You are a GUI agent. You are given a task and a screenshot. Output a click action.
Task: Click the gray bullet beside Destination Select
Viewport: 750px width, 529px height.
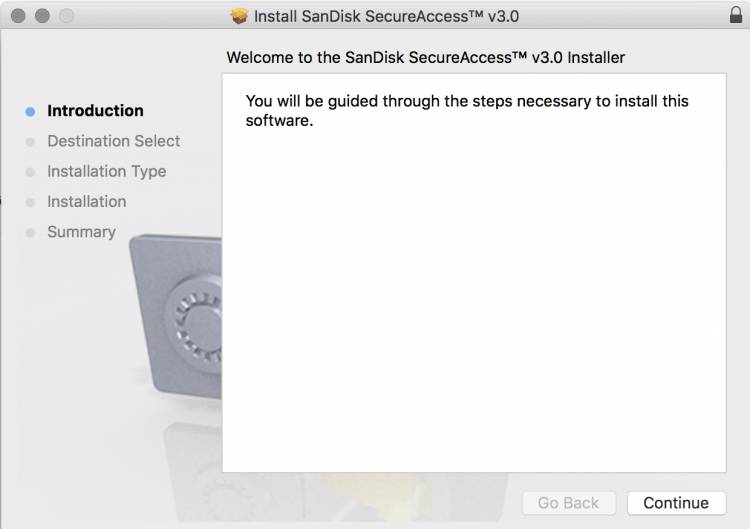click(30, 142)
